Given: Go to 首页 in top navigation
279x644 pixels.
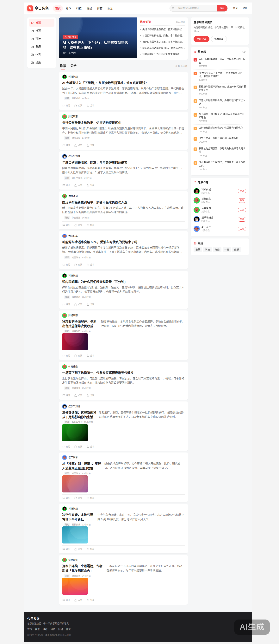Looking at the screenshot, I should tap(58, 8).
